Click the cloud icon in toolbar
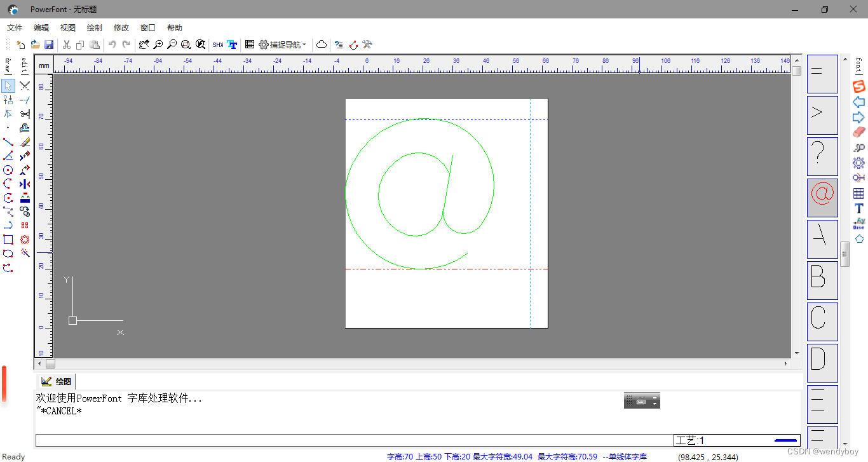The height and width of the screenshot is (462, 868). pyautogui.click(x=322, y=44)
